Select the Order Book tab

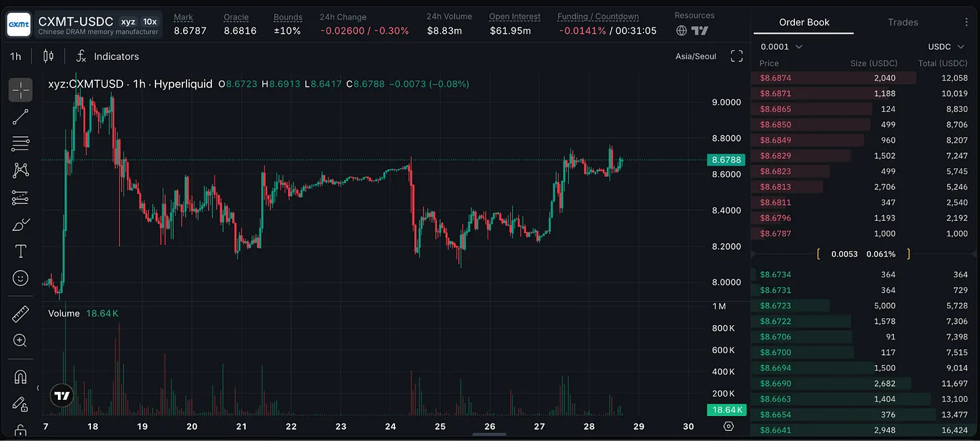coord(804,22)
